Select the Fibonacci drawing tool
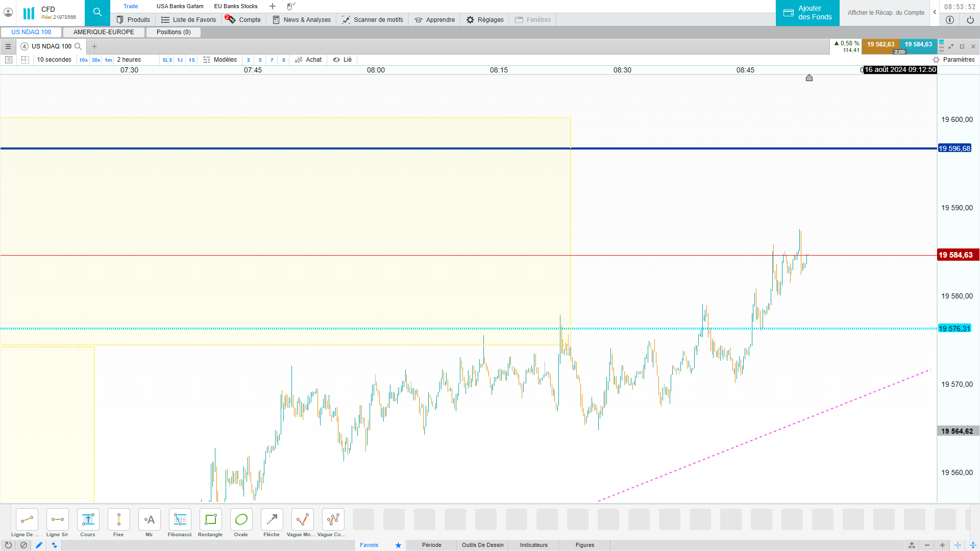Screen dimensions: 980x551 point(180,520)
